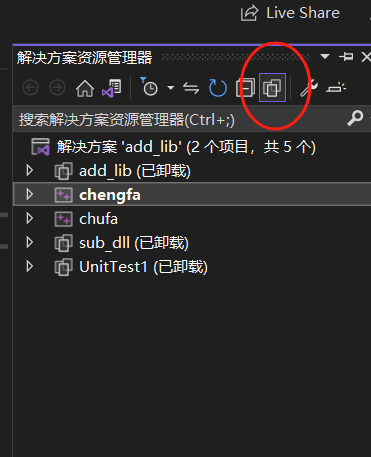Switch between solution and folder views

click(112, 88)
